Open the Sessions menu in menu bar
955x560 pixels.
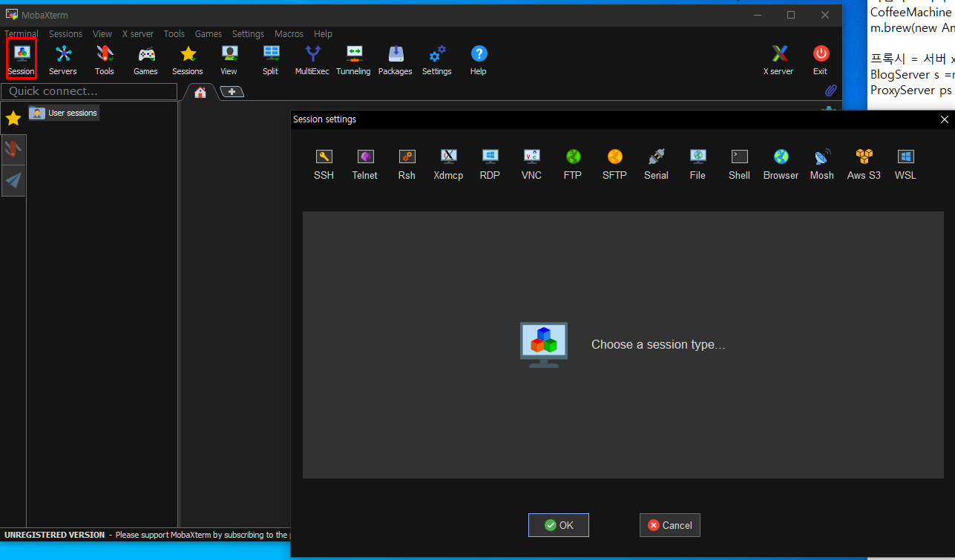tap(65, 34)
